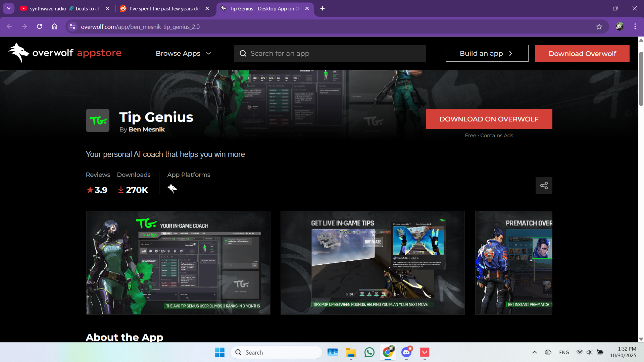Screen dimensions: 644x362
Task: Expand the tab search dropdown
Action: pos(9,8)
